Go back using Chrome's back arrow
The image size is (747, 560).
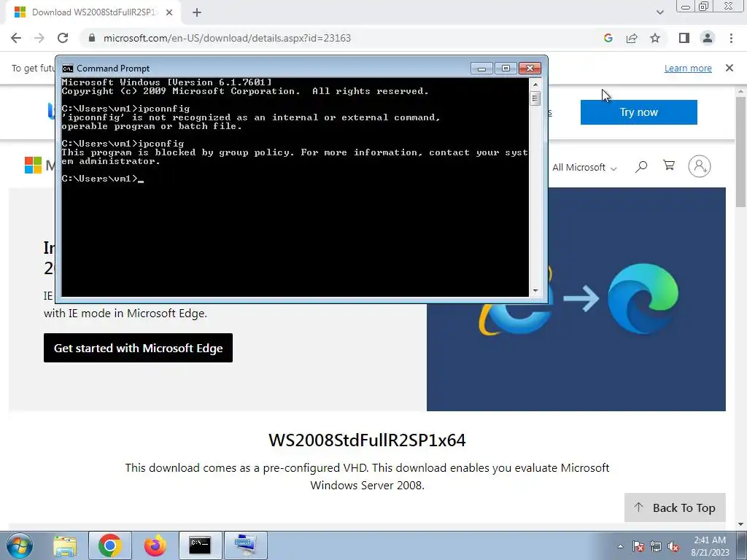16,38
